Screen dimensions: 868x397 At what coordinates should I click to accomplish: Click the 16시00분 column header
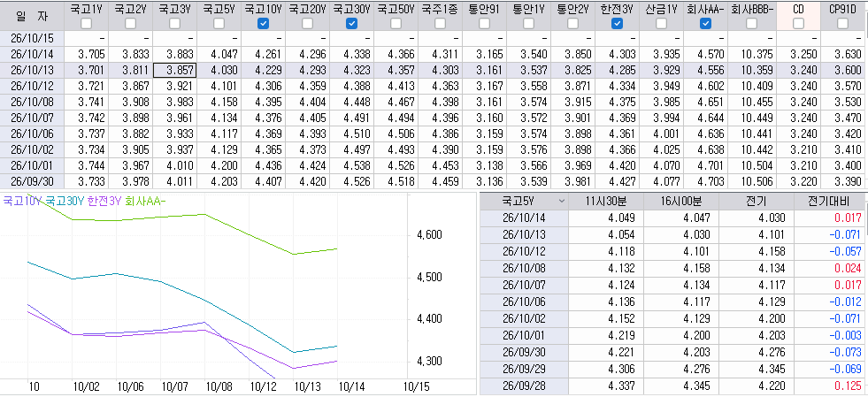681,202
